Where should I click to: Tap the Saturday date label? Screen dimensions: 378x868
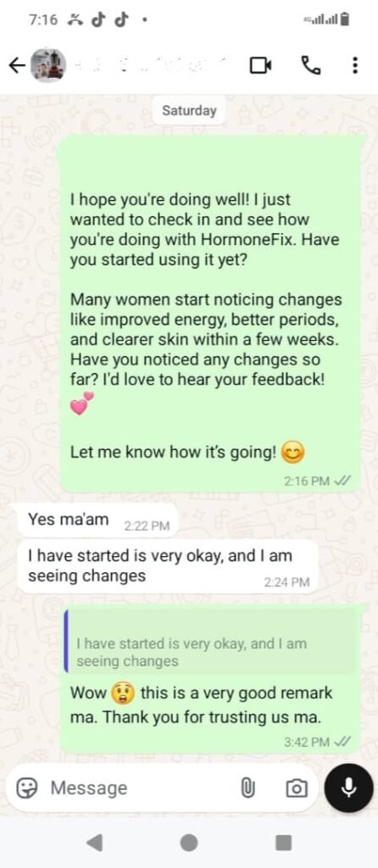coord(189,110)
